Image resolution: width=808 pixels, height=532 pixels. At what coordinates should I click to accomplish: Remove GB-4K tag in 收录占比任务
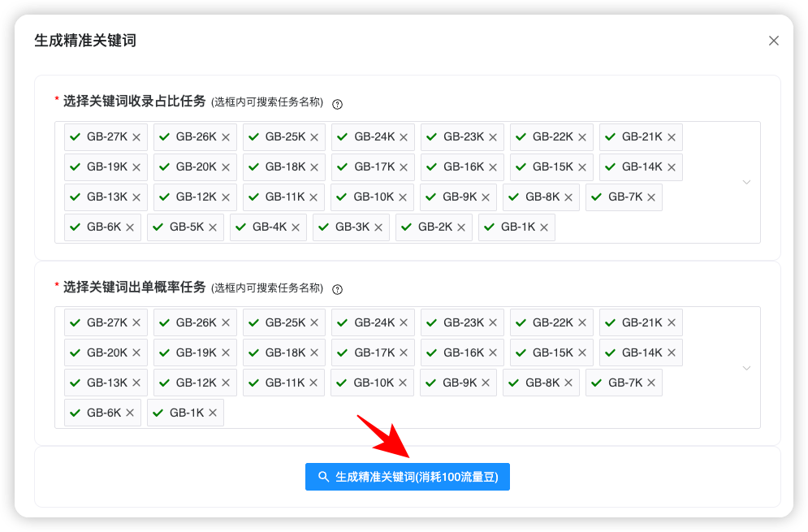[296, 227]
